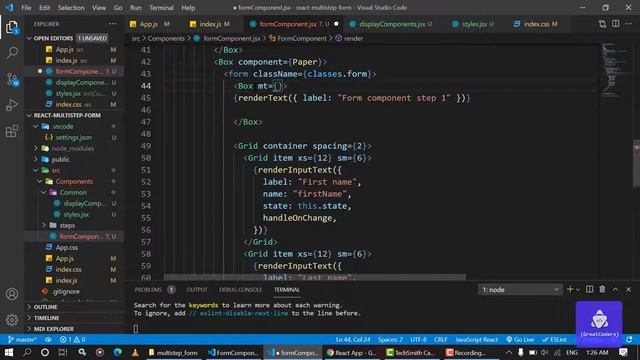The height and width of the screenshot is (360, 640).
Task: Collapse the Open Editors section
Action: tap(29, 38)
